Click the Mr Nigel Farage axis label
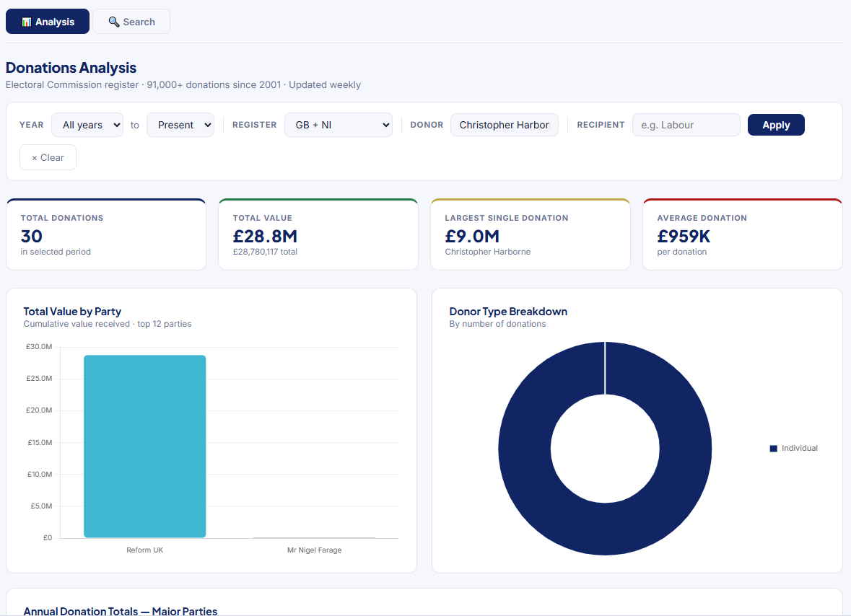The image size is (851, 616). click(314, 550)
